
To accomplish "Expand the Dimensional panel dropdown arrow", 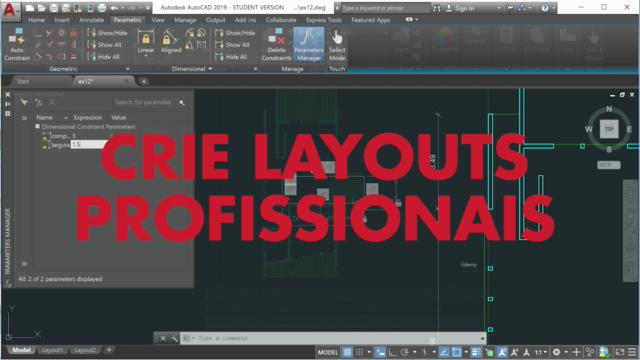I will [210, 69].
